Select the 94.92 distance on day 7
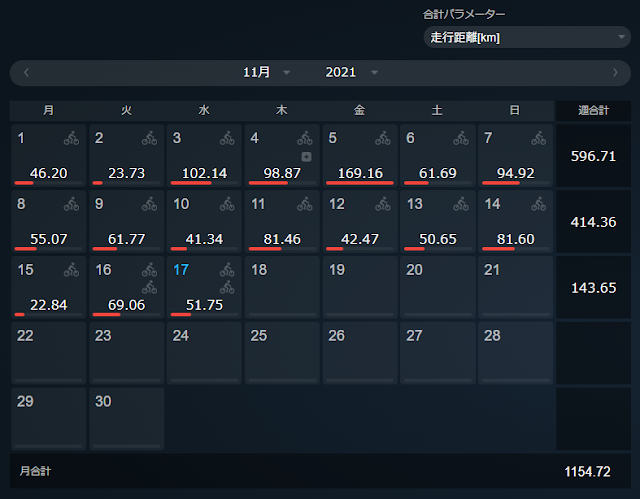640x499 pixels. [516, 173]
